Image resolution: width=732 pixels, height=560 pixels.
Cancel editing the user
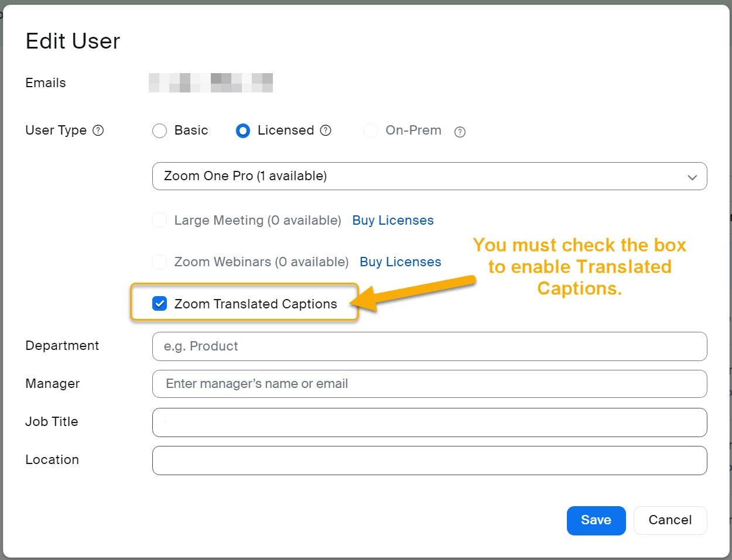670,520
